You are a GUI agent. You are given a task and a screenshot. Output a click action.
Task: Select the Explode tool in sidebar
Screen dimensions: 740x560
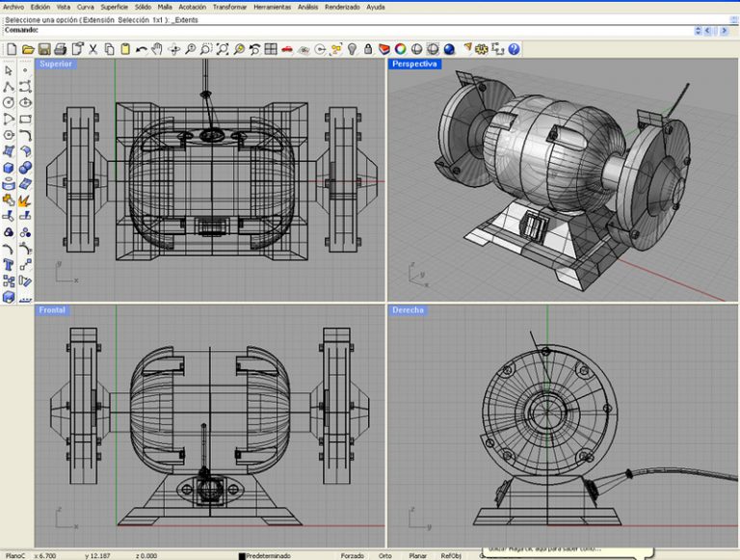pyautogui.click(x=25, y=200)
